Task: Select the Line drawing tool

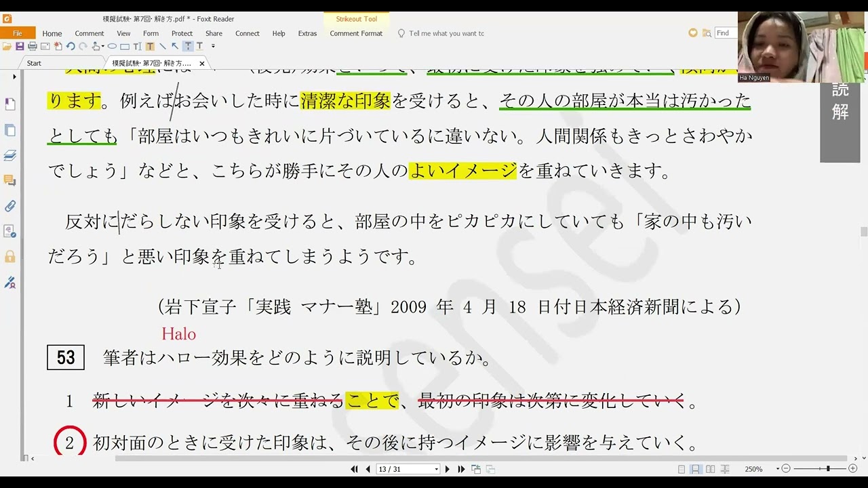Action: point(163,46)
